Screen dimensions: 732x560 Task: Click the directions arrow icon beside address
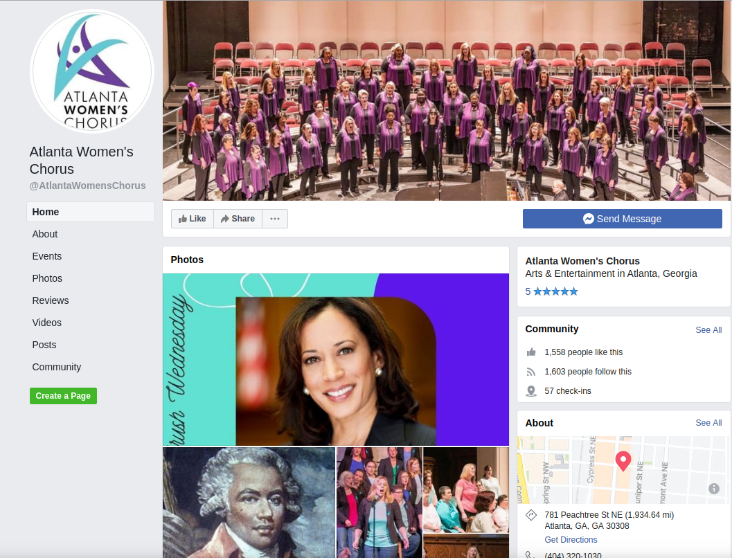tap(531, 515)
